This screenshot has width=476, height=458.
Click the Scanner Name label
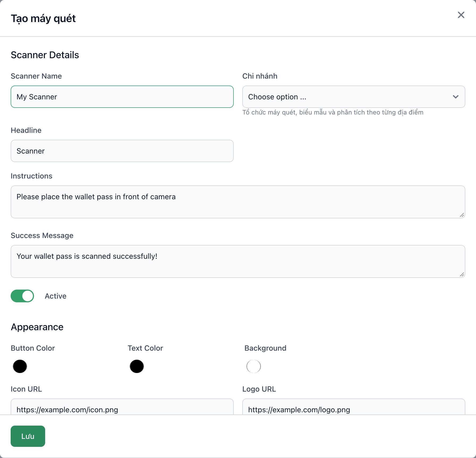point(36,76)
